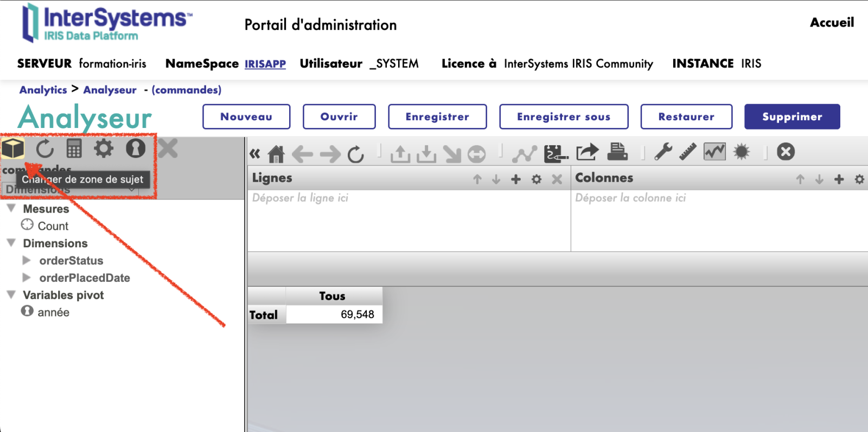This screenshot has width=868, height=432.
Task: Collapse the Mesures tree section
Action: (x=11, y=209)
